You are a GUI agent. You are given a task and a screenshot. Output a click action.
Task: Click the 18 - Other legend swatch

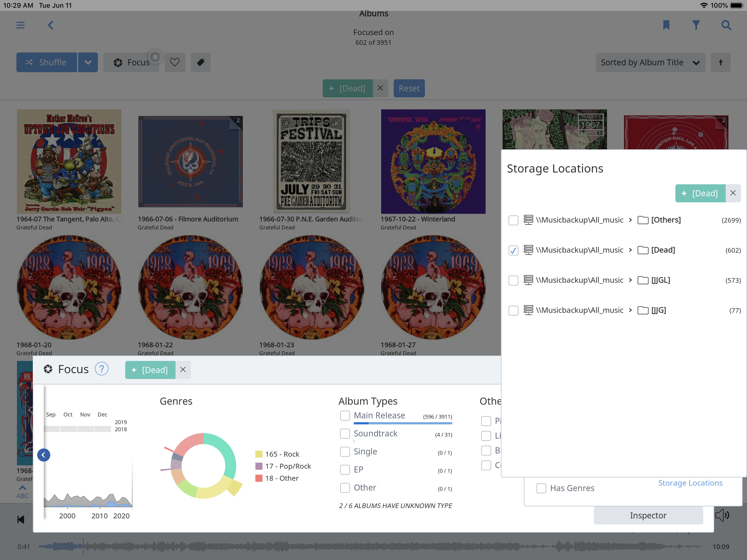[259, 478]
